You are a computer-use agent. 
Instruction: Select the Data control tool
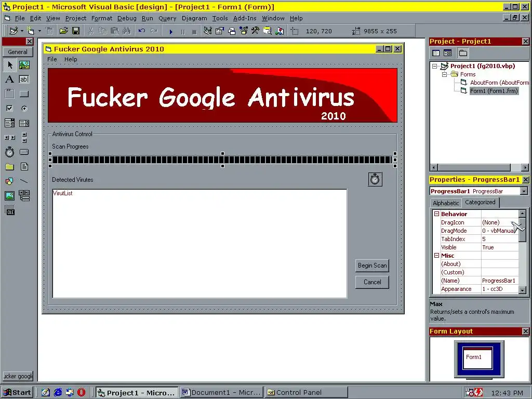tap(24, 196)
